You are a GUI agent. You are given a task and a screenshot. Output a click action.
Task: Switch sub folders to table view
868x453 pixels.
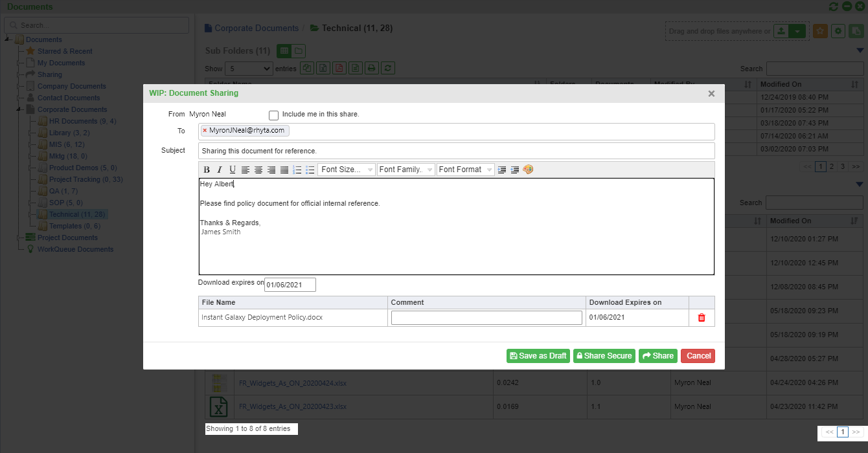[284, 50]
